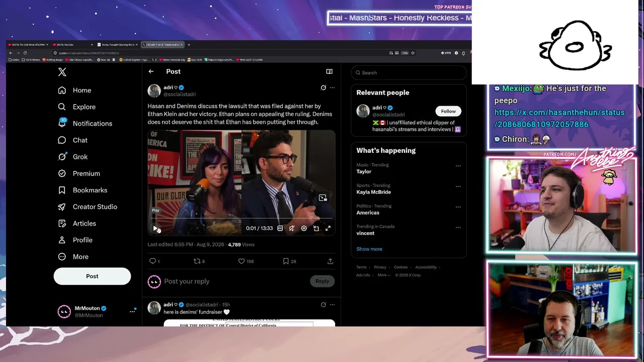Open the court document image thumbnail
This screenshot has height=362, width=644.
(x=249, y=323)
